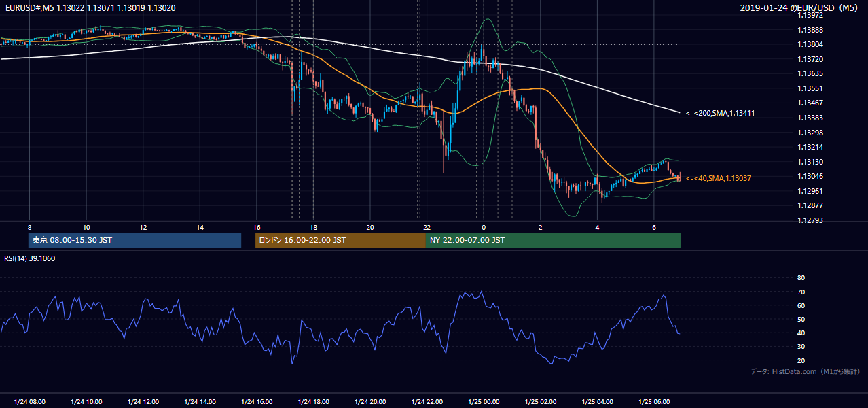This screenshot has height=408, width=868.
Task: Click the 1/24 14:00 time label
Action: (200, 402)
